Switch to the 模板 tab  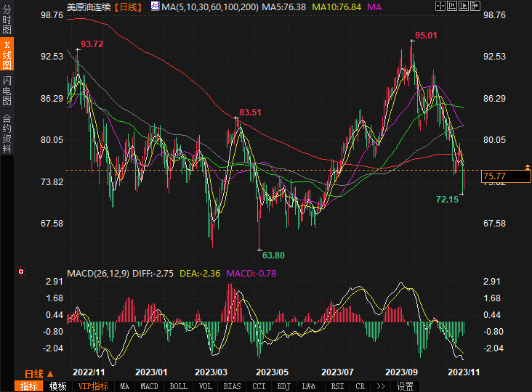click(x=58, y=386)
